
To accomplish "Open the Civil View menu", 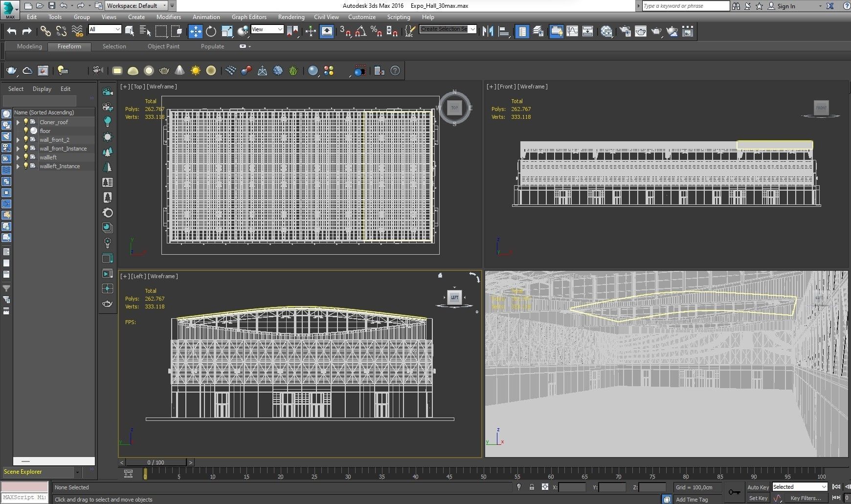I will point(326,17).
